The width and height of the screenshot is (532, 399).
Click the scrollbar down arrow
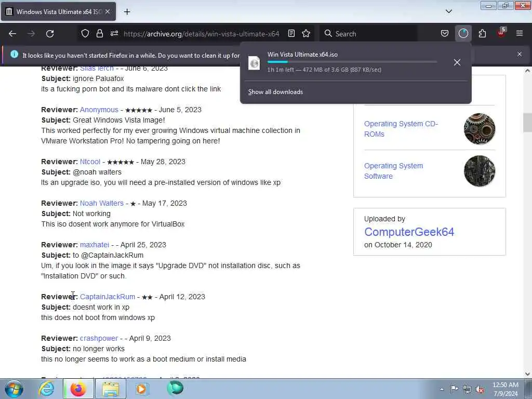pyautogui.click(x=527, y=374)
